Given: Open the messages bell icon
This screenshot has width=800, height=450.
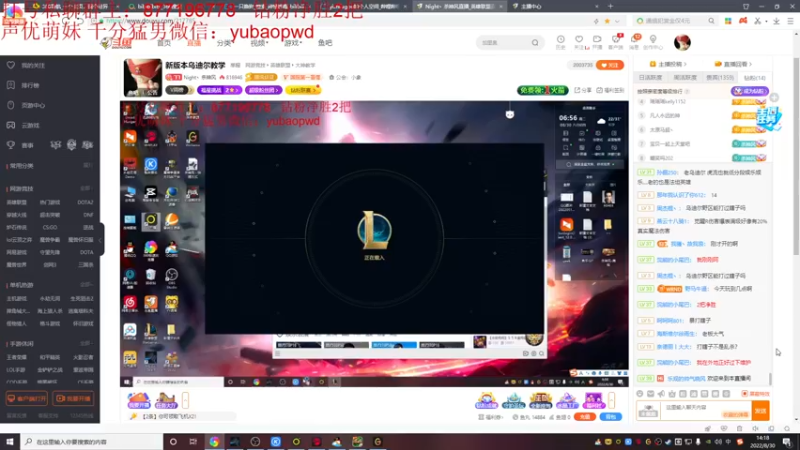Looking at the screenshot, I should [634, 42].
